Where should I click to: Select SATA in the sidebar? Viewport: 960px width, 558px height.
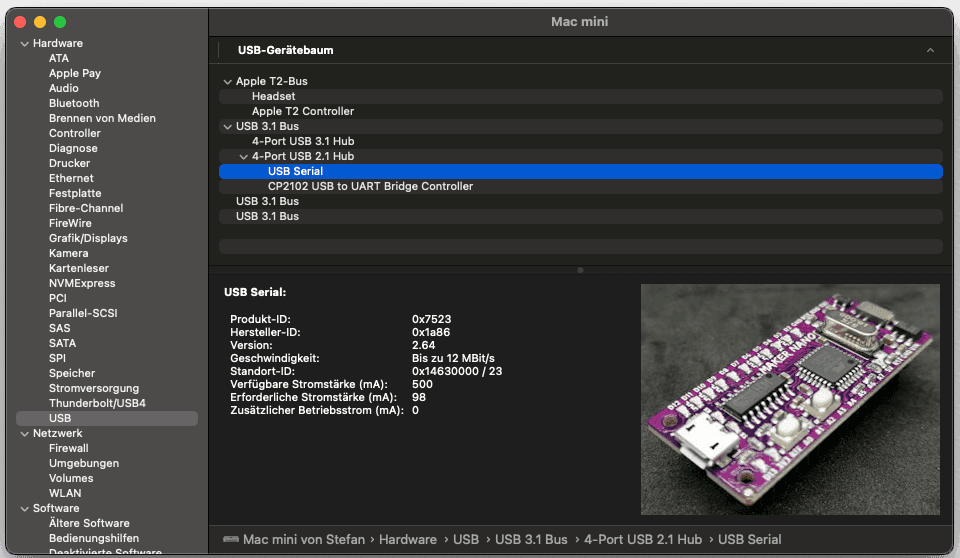pos(62,344)
